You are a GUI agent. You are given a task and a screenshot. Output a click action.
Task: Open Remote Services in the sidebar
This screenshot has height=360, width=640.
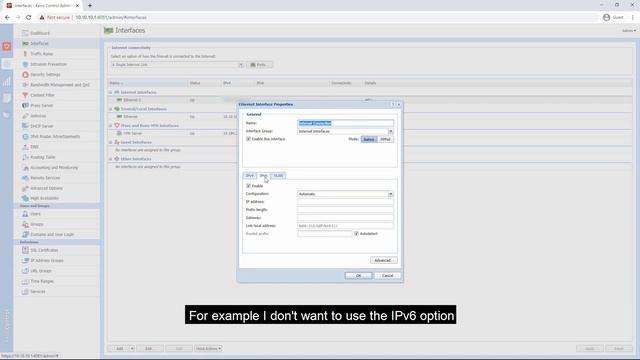[x=45, y=178]
